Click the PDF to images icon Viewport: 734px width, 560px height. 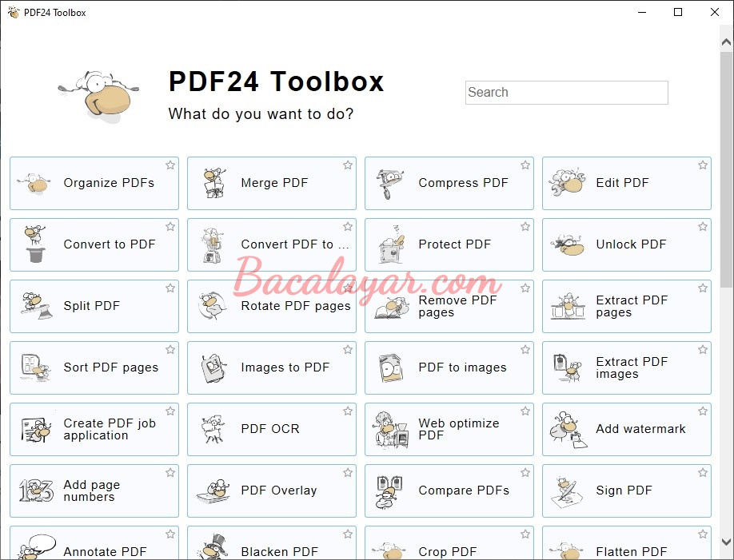[x=390, y=367]
